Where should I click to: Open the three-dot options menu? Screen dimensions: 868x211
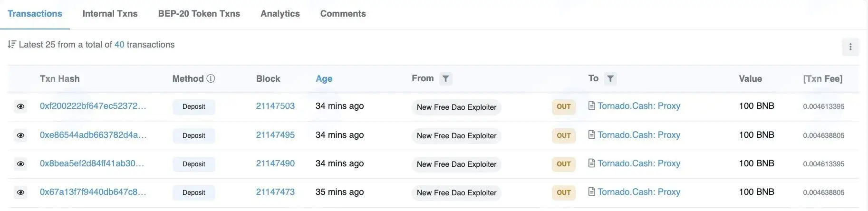pyautogui.click(x=850, y=47)
